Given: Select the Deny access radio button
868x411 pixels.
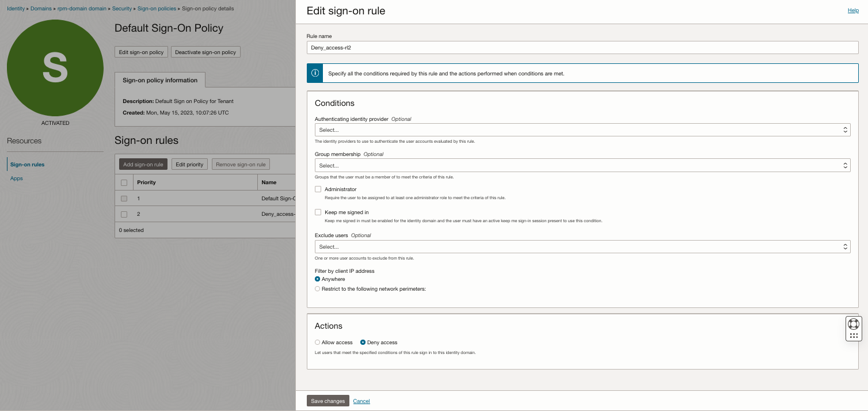Looking at the screenshot, I should (363, 342).
